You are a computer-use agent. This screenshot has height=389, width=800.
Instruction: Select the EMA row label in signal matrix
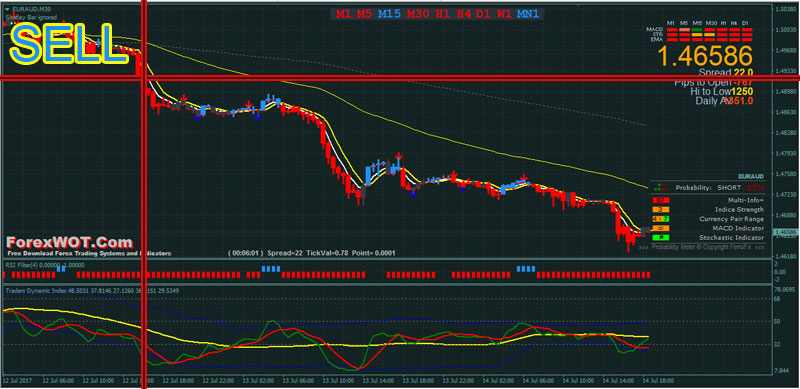[x=657, y=39]
